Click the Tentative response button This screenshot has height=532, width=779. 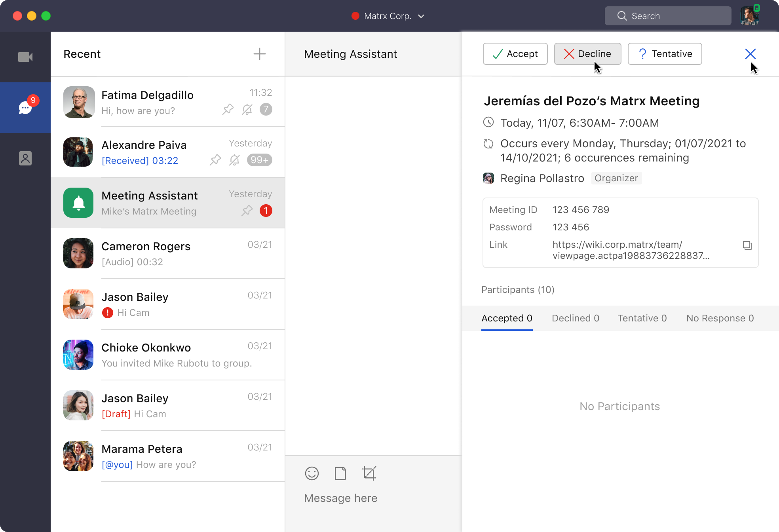click(x=665, y=54)
